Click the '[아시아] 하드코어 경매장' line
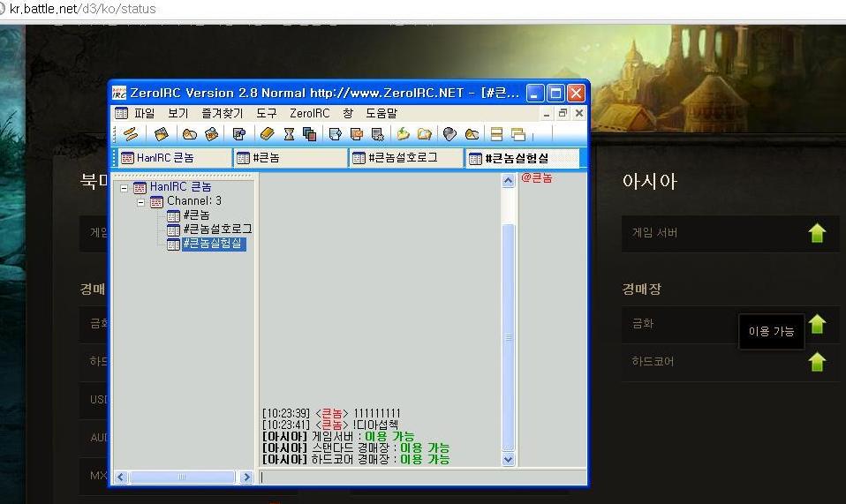The height and width of the screenshot is (504, 846). (356, 459)
